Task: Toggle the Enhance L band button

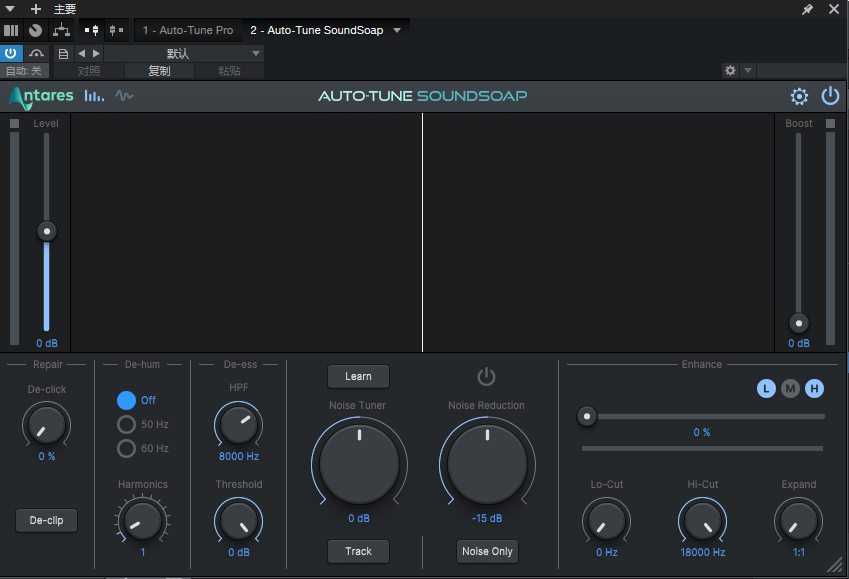Action: click(x=766, y=388)
